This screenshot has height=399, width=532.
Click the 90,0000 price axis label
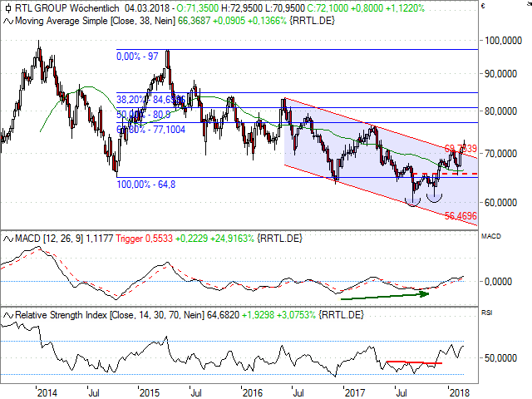(x=500, y=74)
